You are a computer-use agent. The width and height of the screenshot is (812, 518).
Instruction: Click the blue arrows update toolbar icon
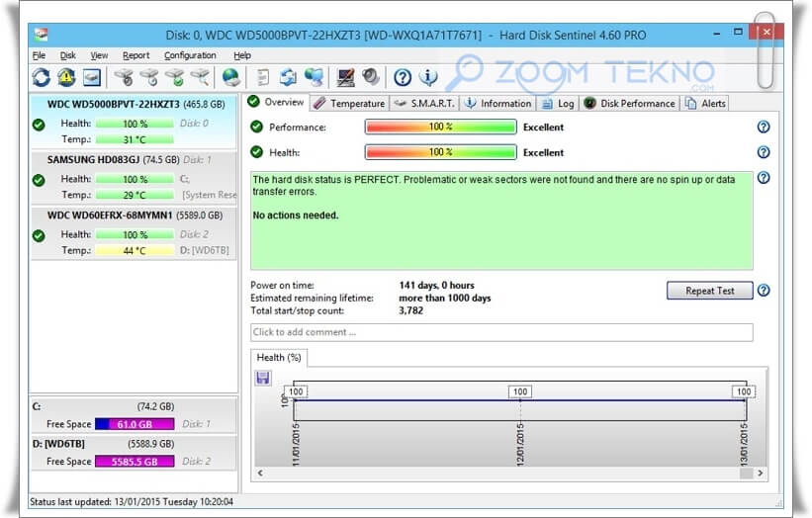pos(289,78)
